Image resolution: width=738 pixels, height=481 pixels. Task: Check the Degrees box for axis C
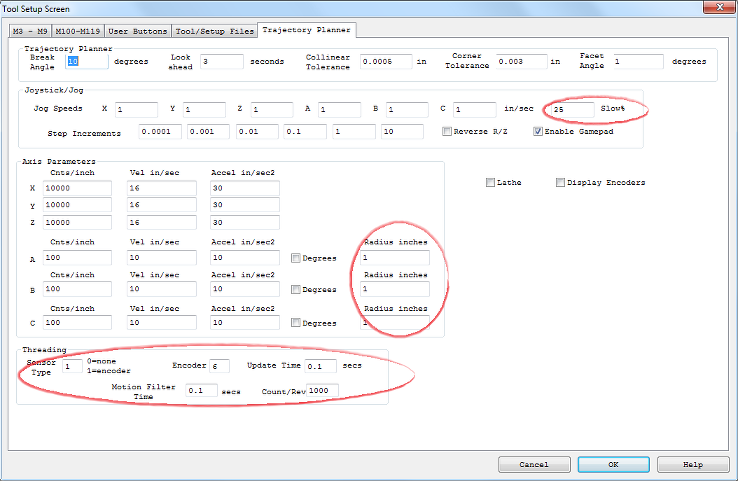pyautogui.click(x=296, y=323)
